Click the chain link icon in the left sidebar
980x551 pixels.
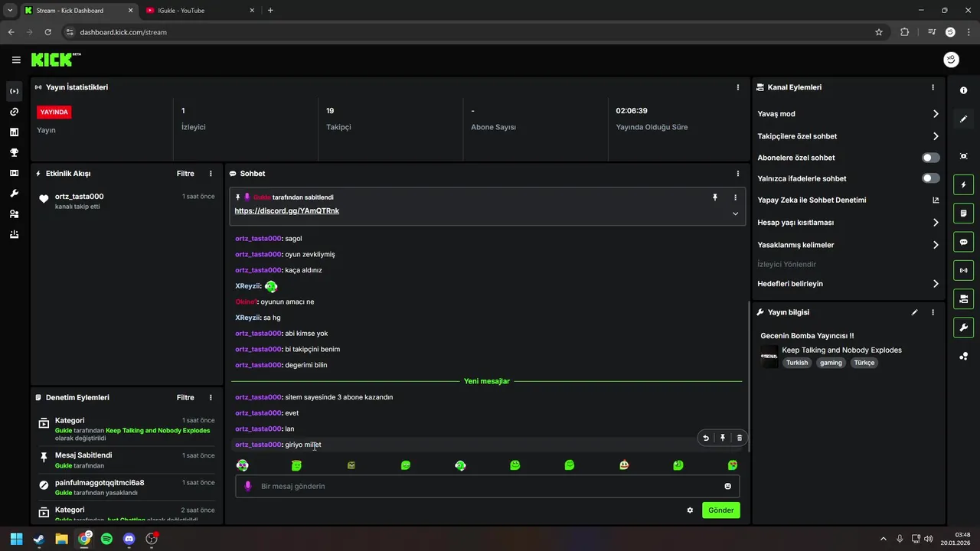(14, 112)
